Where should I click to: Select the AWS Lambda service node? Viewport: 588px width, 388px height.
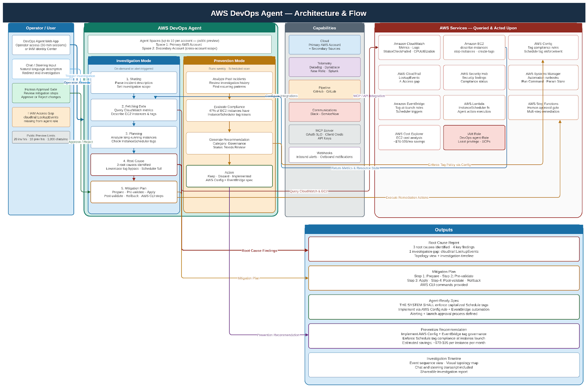[474, 107]
